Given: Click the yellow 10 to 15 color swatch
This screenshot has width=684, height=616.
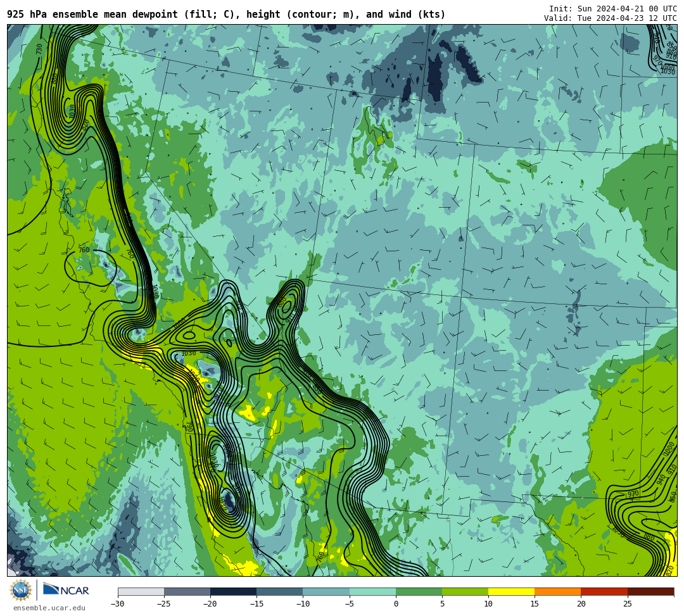Looking at the screenshot, I should point(511,591).
